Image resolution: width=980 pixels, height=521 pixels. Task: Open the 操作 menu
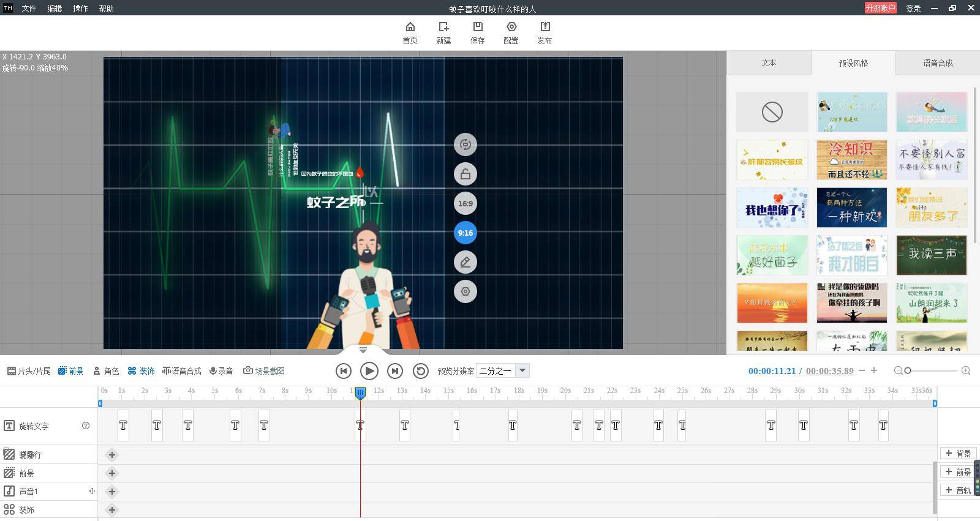point(80,9)
